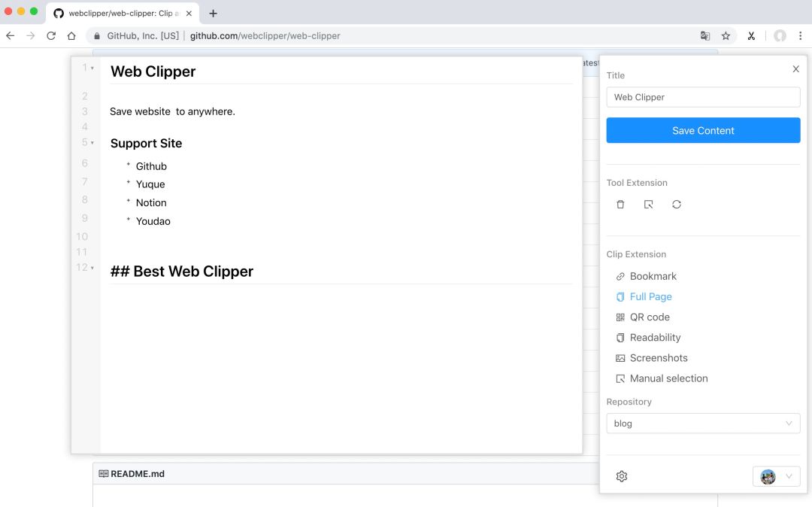812x507 pixels.
Task: Choose the QR code option label
Action: click(650, 317)
